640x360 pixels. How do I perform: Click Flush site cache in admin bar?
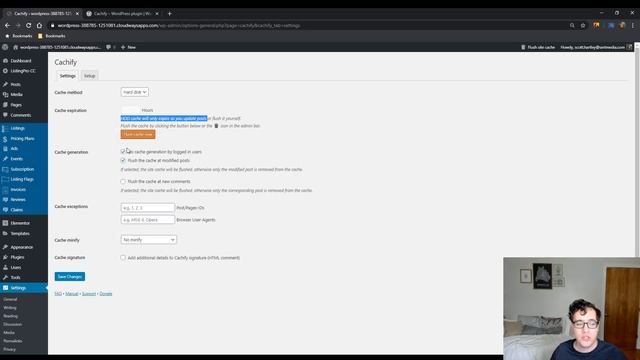tap(538, 47)
